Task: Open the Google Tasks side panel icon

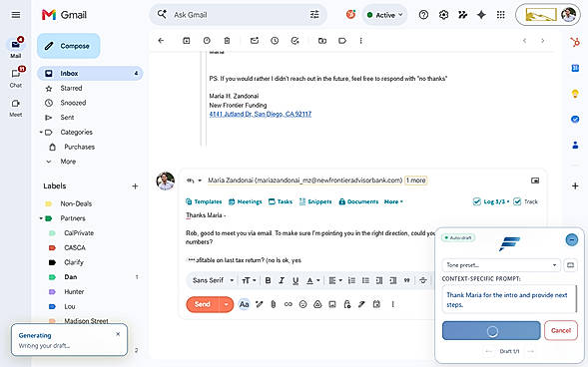Action: click(575, 119)
